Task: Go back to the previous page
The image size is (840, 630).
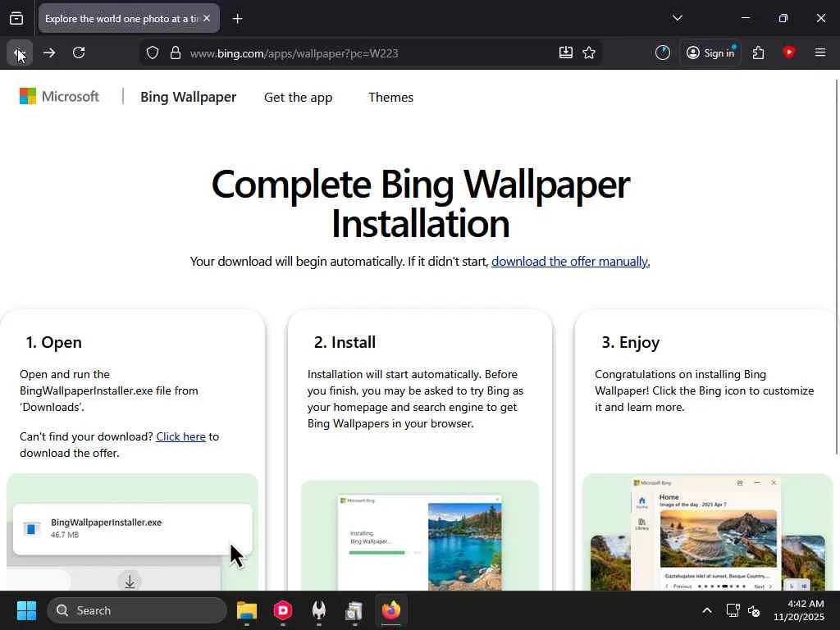Action: click(20, 53)
